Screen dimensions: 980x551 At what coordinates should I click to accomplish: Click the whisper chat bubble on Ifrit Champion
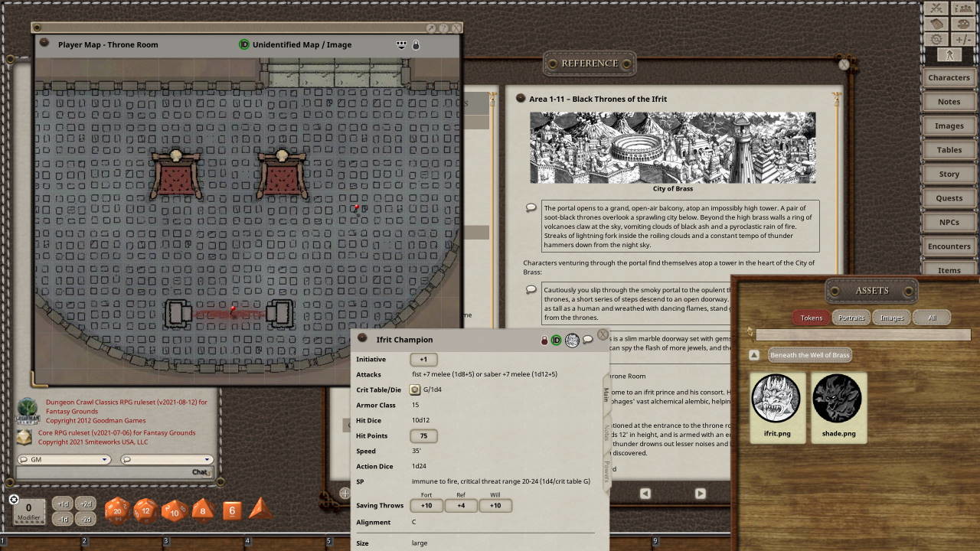coord(586,340)
